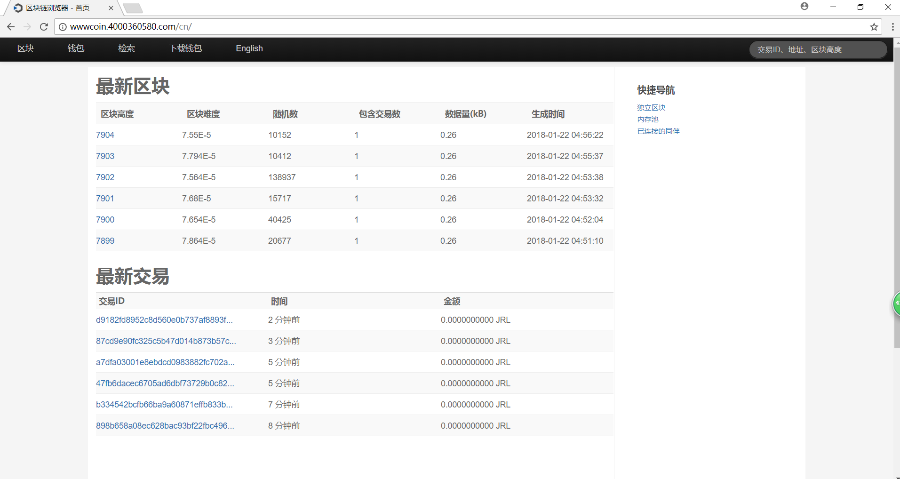View site info icon in address bar
Viewport: 900px width, 479px height.
tap(63, 26)
